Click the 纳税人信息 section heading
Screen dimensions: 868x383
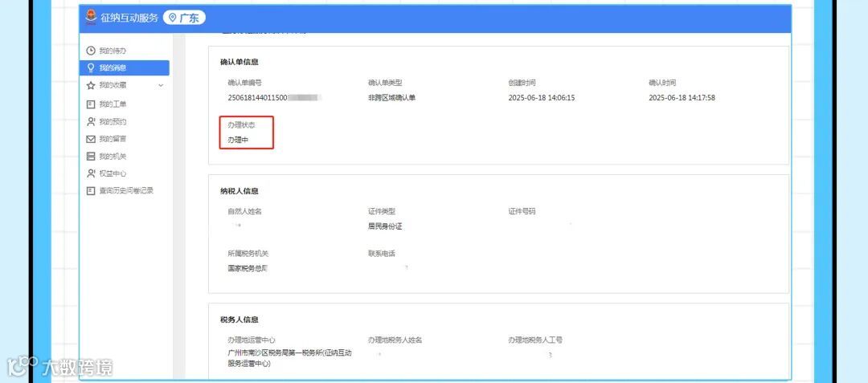(240, 191)
